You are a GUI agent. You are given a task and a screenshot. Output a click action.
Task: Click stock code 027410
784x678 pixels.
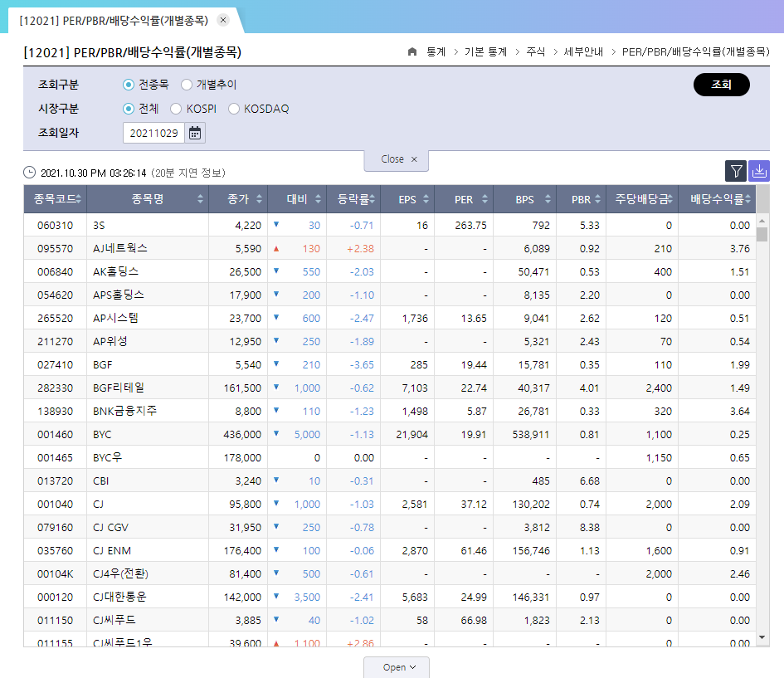tap(55, 365)
